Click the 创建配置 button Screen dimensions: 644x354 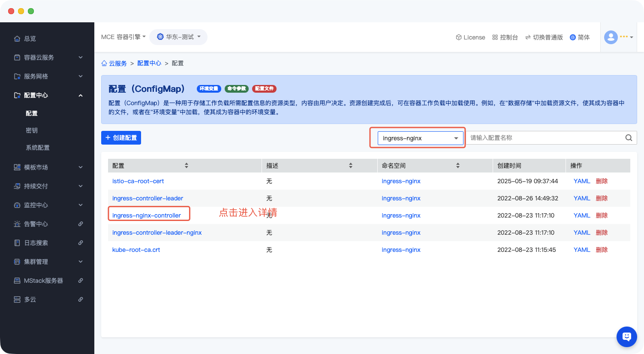(121, 138)
